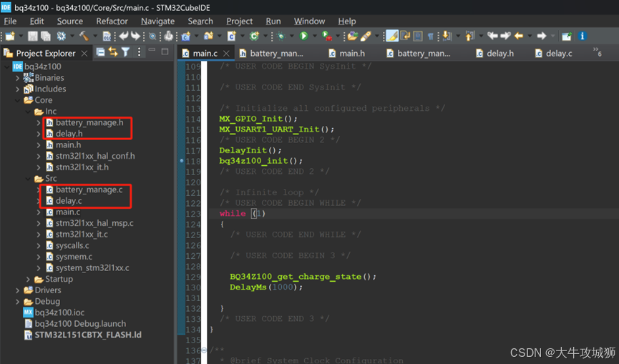Toggle code fold at line 136
The width and height of the screenshot is (619, 364).
[204, 350]
